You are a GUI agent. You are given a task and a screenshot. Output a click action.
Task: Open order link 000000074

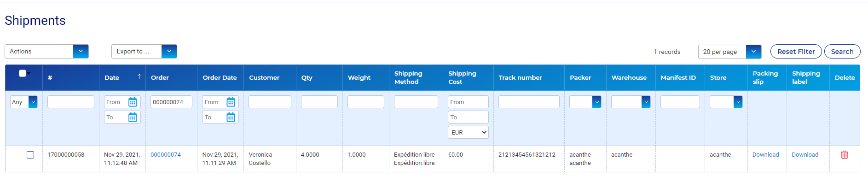166,155
